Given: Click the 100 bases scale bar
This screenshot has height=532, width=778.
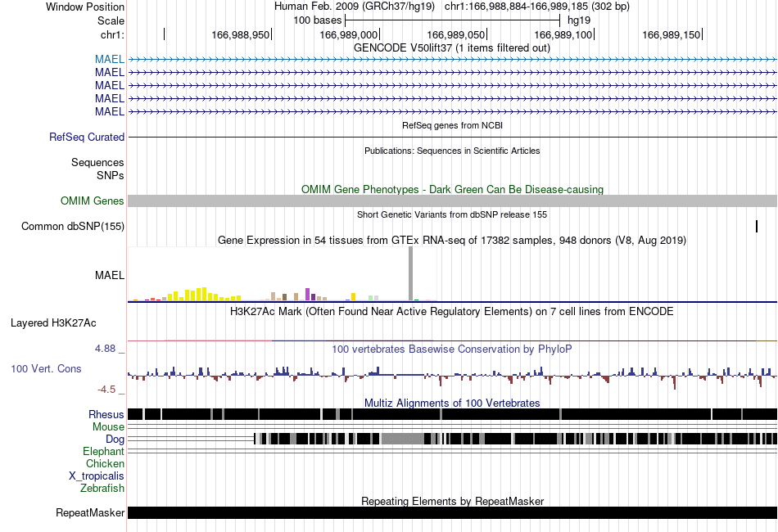Looking at the screenshot, I should (x=453, y=20).
